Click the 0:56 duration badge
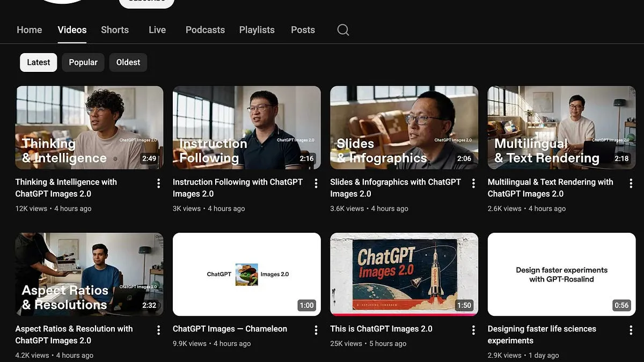 pos(621,305)
